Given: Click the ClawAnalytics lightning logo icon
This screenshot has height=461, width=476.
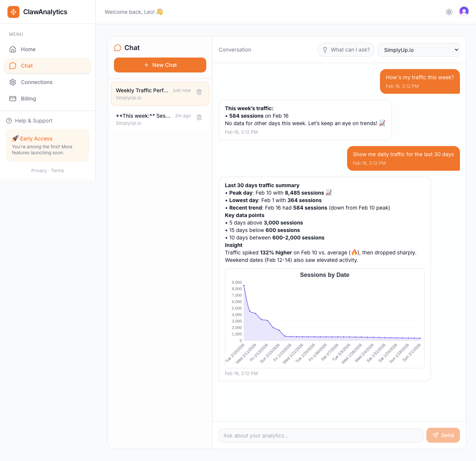Looking at the screenshot, I should click(x=13, y=12).
